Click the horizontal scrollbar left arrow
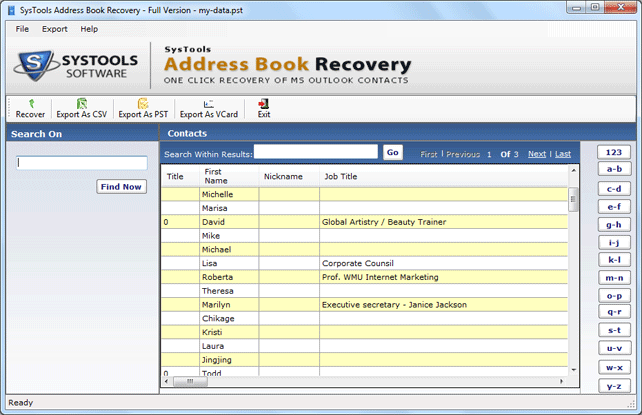The image size is (642, 415). (166, 381)
